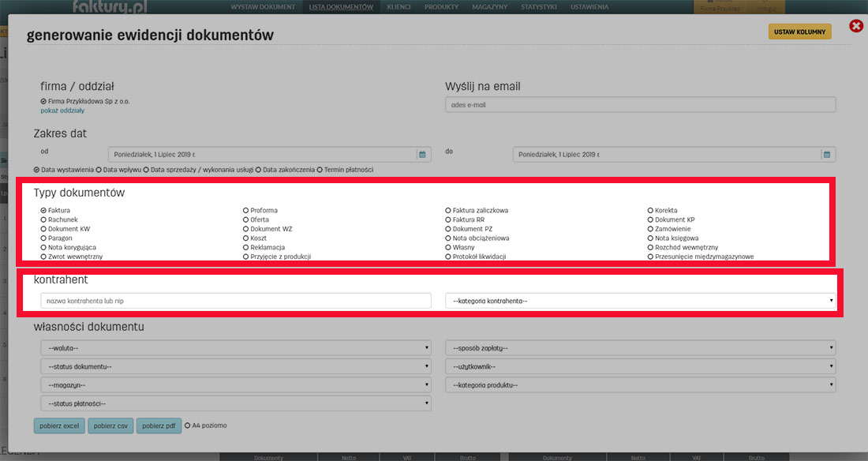Click the pokaż oddziały link

point(62,111)
